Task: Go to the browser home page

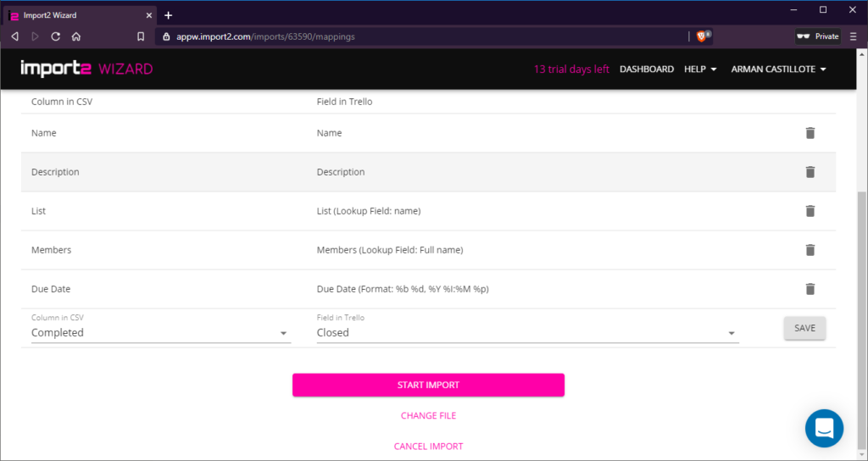Action: 76,36
